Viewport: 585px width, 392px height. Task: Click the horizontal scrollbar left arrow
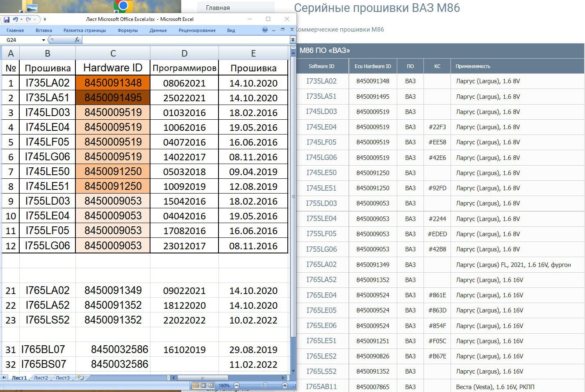(x=173, y=378)
